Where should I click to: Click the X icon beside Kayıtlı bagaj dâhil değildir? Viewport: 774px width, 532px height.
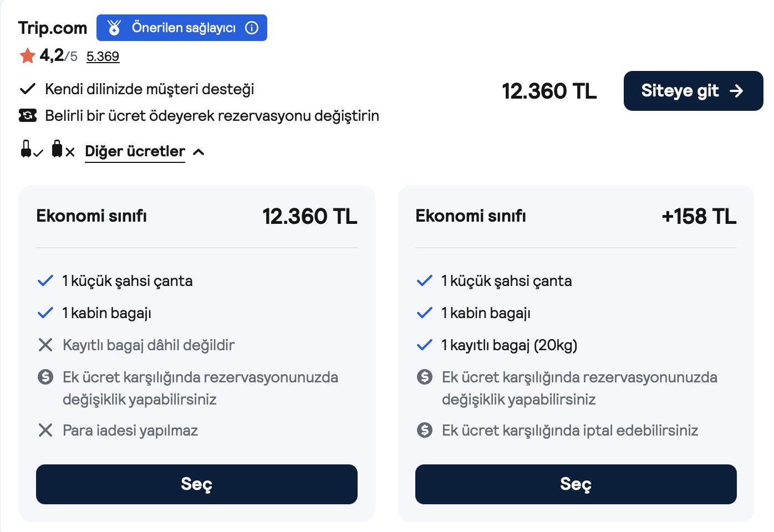click(45, 345)
